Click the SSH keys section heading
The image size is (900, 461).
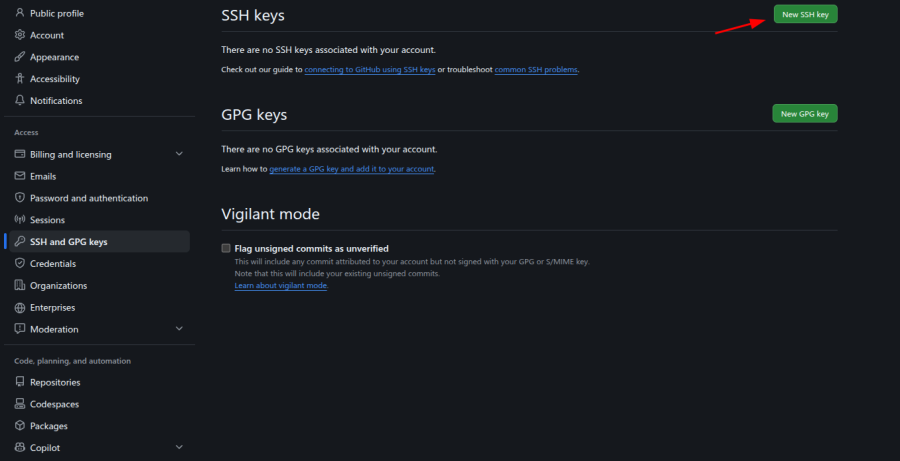[253, 16]
